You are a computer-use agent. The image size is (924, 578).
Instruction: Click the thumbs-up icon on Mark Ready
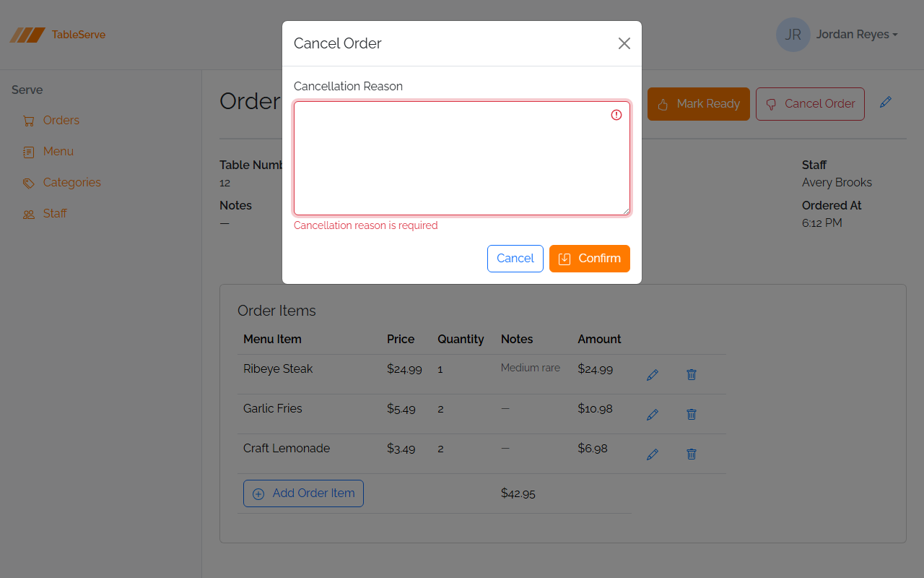coord(663,105)
